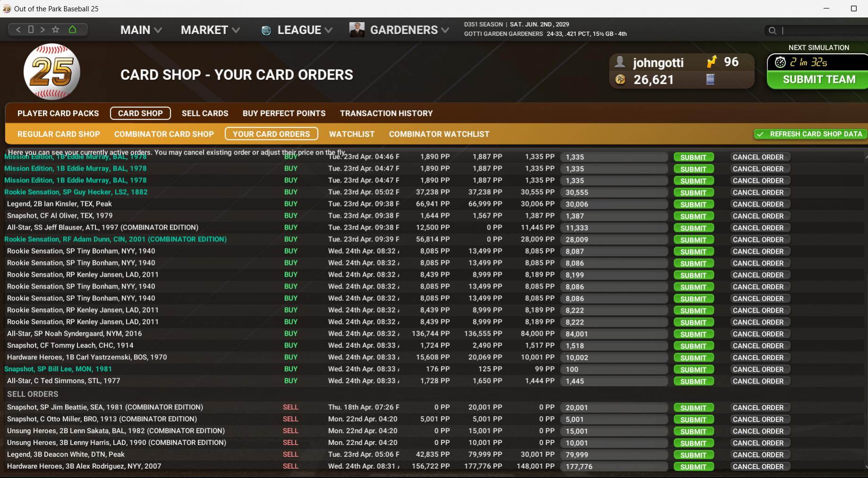
Task: Click the price field for Alex Rodriguez
Action: (613, 467)
